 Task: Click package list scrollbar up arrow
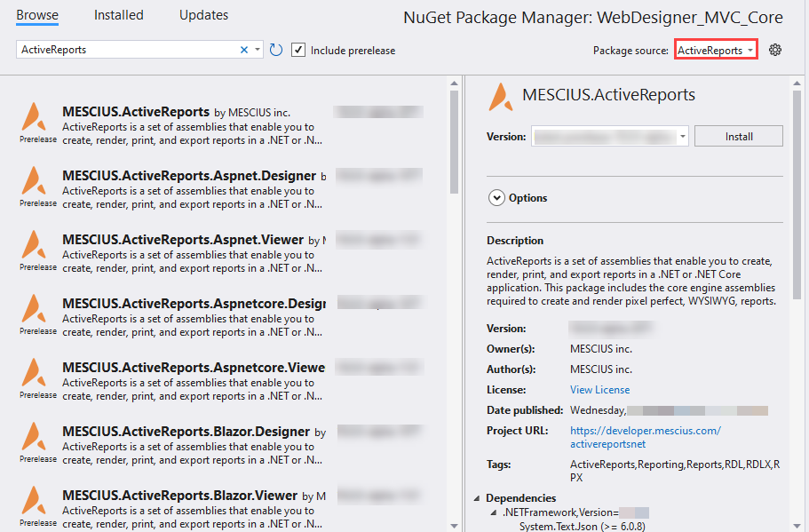454,83
